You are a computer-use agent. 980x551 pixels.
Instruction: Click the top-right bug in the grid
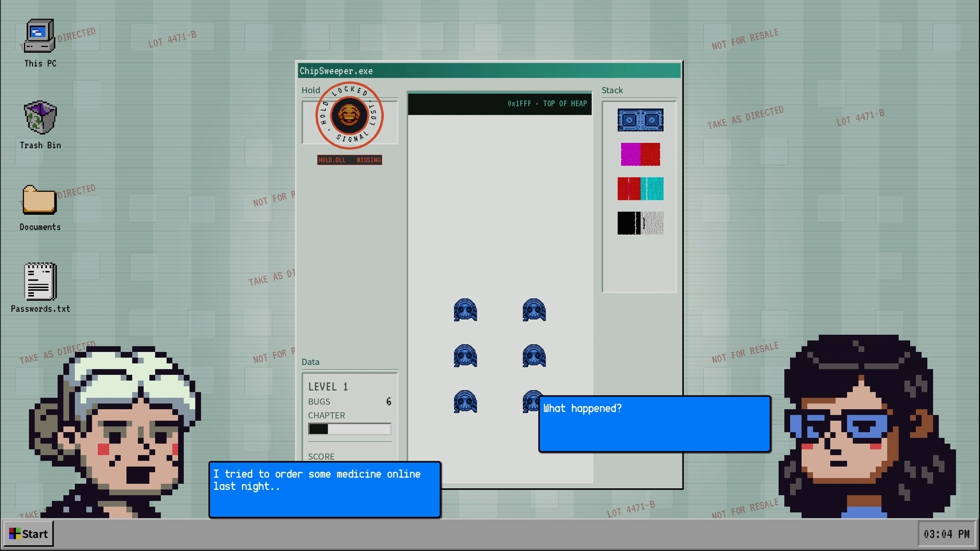[x=534, y=310]
